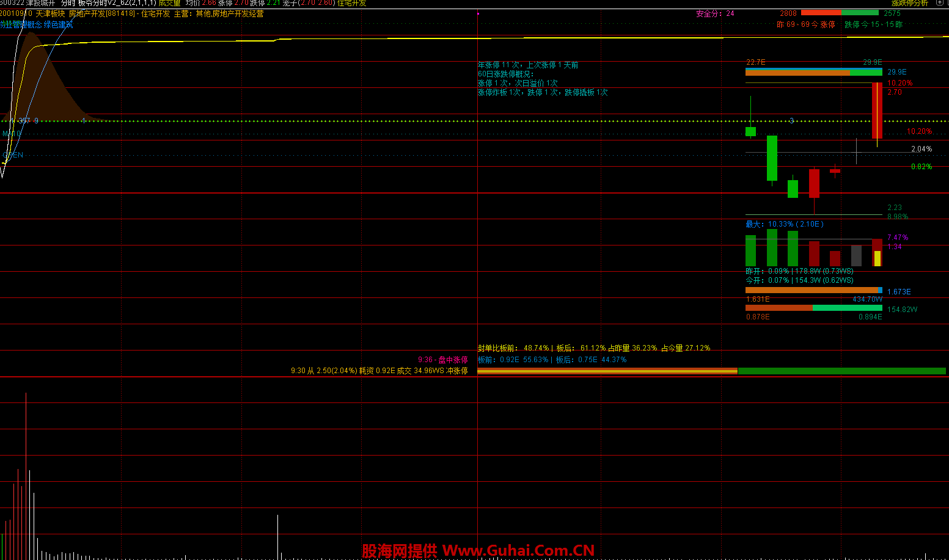The image size is (949, 560).
Task: Click the 安全分: 24 score
Action: click(715, 13)
